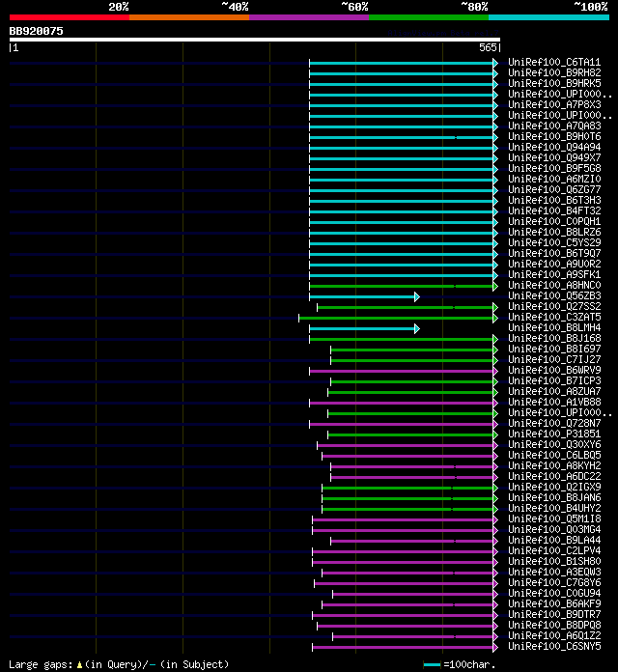Select the label UniRef100_A6MZI0
This screenshot has width=618, height=672.
[554, 179]
